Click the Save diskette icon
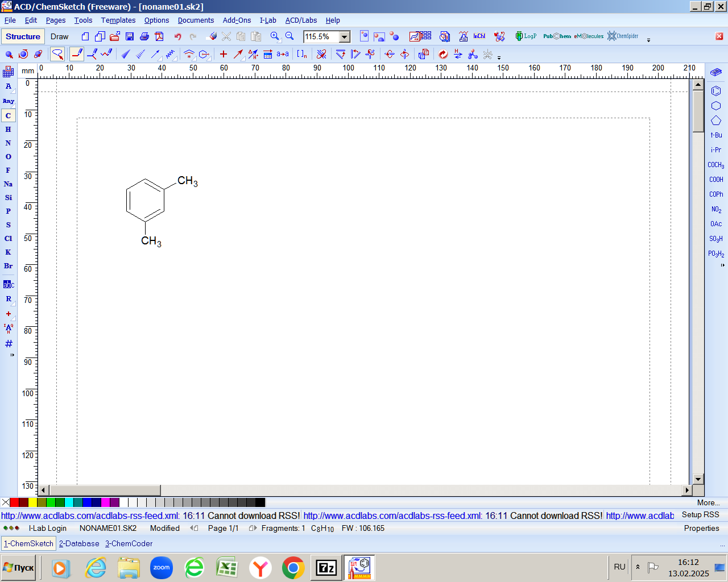 point(130,36)
